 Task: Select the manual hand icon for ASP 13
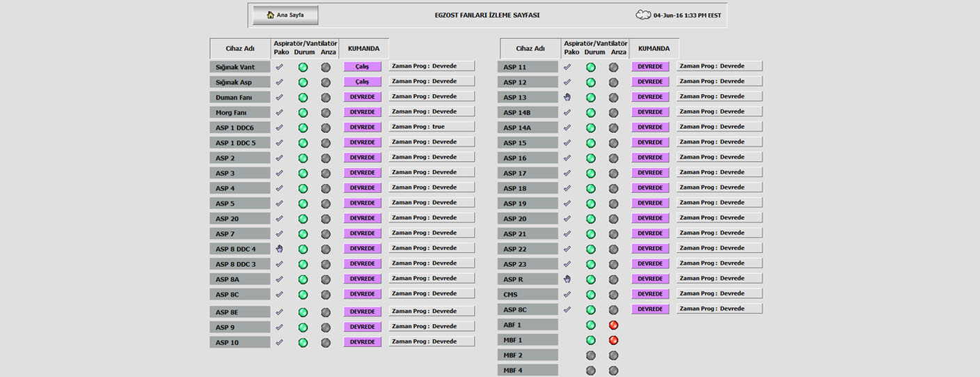click(567, 97)
